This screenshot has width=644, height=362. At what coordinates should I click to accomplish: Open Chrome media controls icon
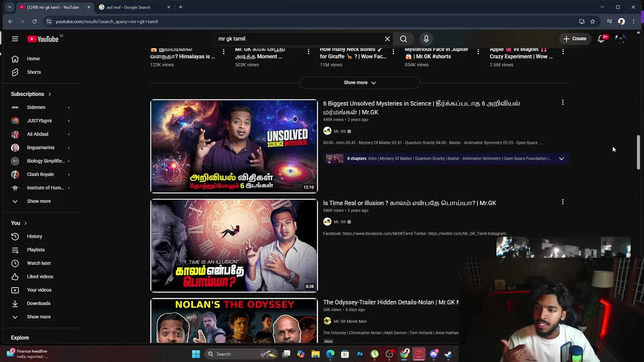click(x=609, y=22)
